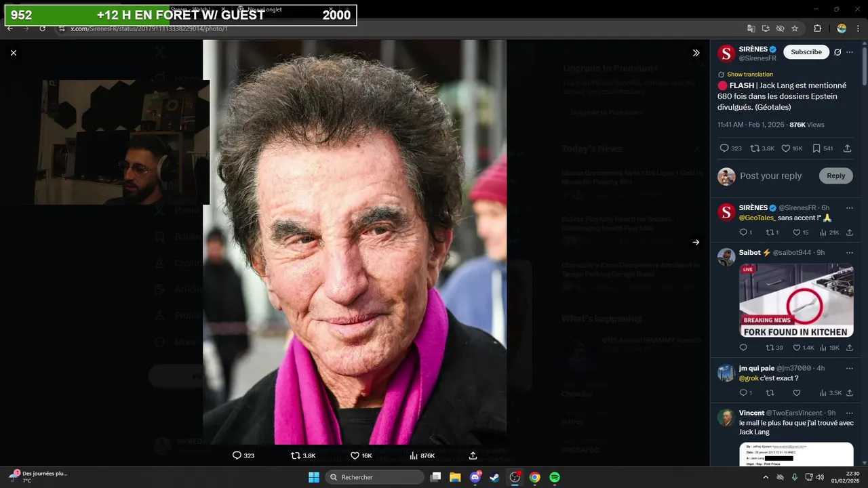Open the @GeoTales_ mention link
The height and width of the screenshot is (488, 868).
[x=757, y=218]
